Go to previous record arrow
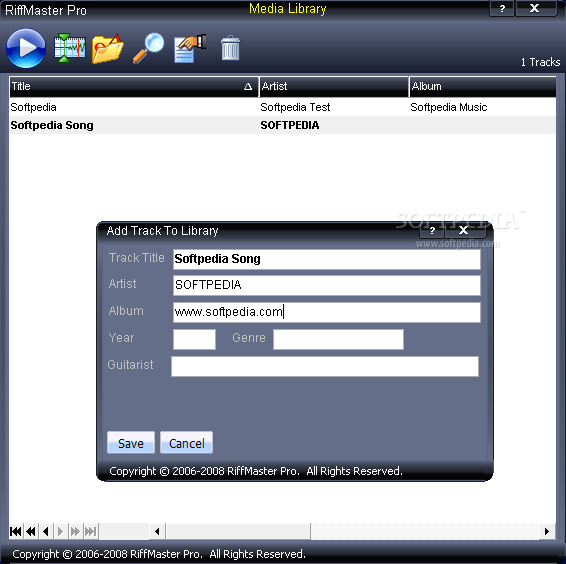Viewport: 566px width, 564px height. [46, 531]
